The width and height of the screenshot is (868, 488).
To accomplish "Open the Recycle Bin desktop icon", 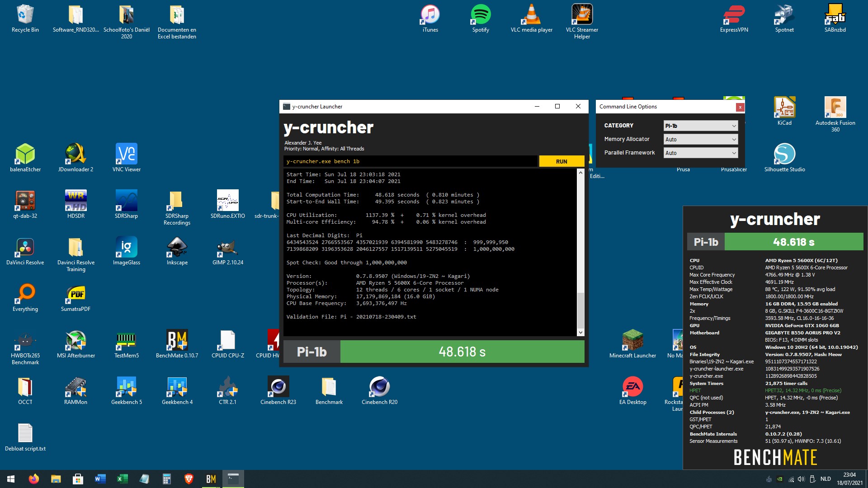I will tap(25, 19).
